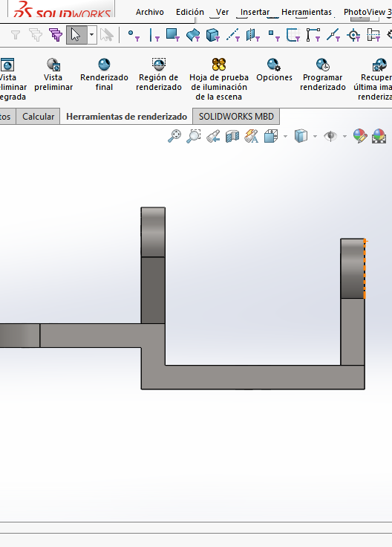Open Dynamic Annotation Views icon
The height and width of the screenshot is (547, 392).
pos(251,136)
